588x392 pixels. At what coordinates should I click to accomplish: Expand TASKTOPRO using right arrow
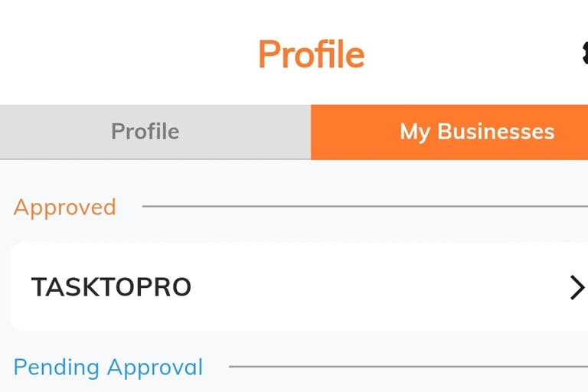[577, 287]
